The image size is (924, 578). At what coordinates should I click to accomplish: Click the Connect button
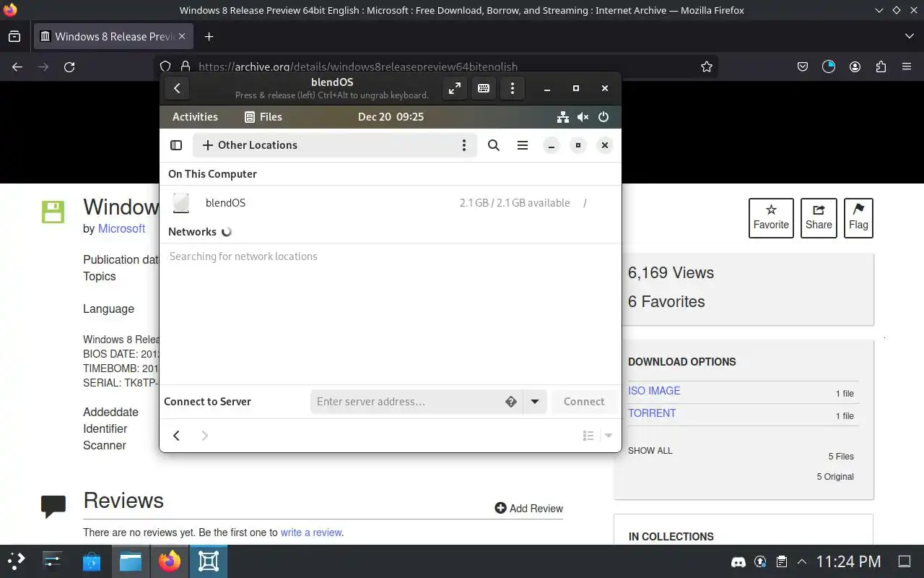coord(584,402)
